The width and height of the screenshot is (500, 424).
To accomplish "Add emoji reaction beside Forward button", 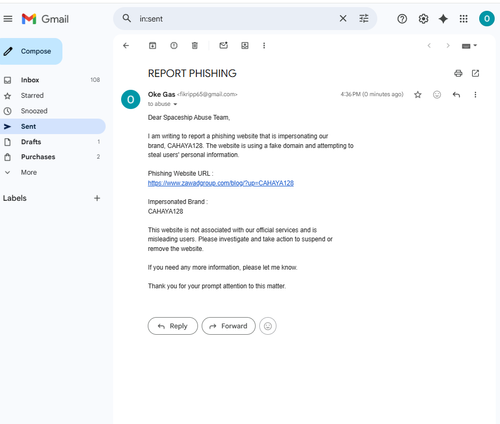I will coord(268,326).
